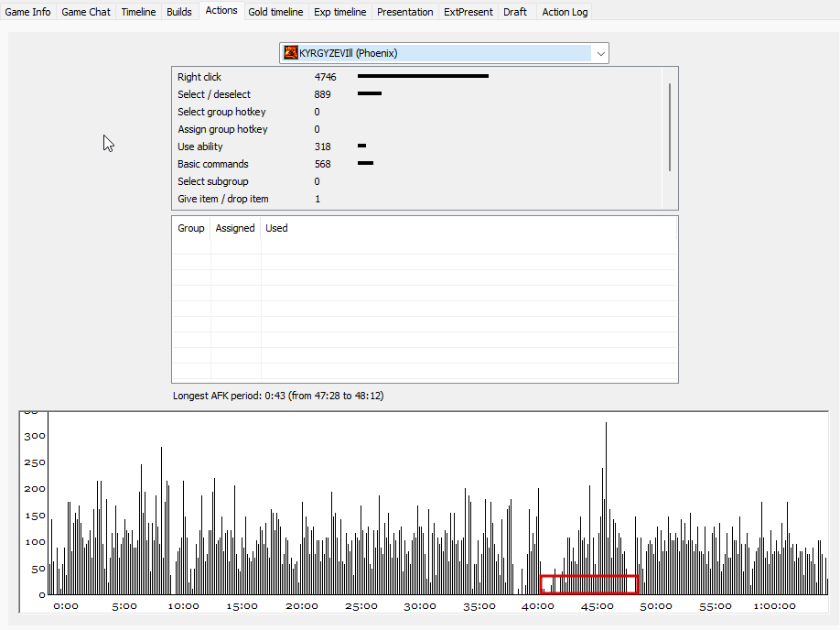Go to the Timeline tab
The height and width of the screenshot is (630, 840).
click(x=138, y=12)
